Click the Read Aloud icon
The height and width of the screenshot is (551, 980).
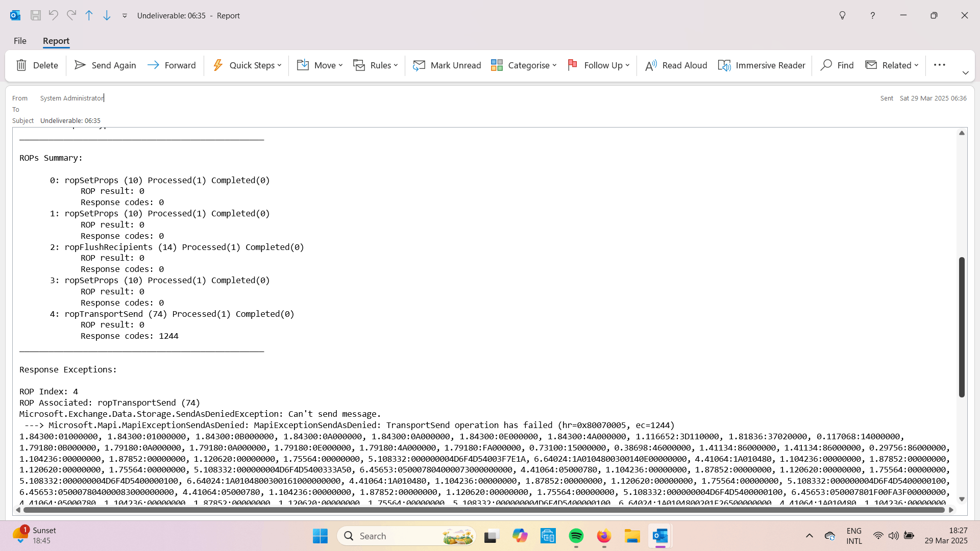point(650,65)
